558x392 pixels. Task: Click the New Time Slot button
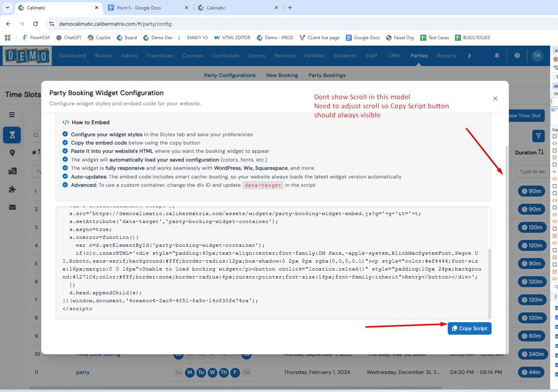pos(526,115)
